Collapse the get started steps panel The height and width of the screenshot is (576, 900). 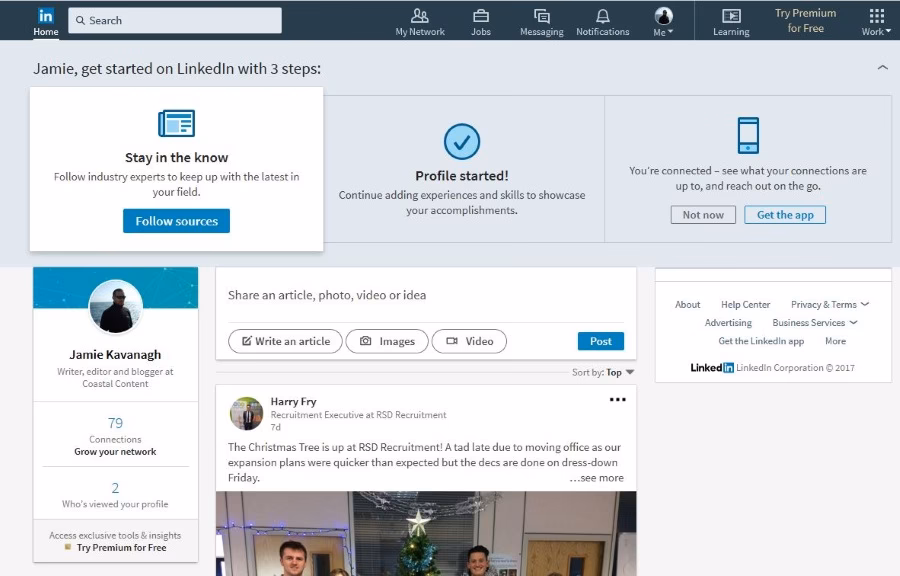882,68
